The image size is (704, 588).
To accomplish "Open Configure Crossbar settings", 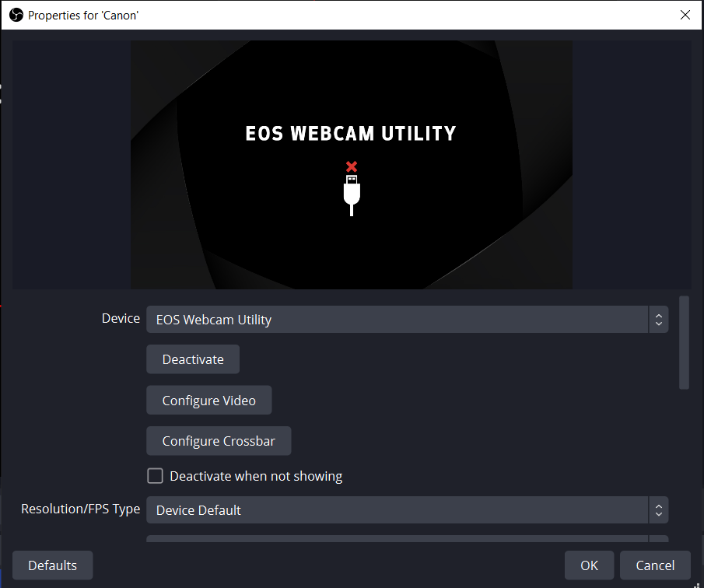I will point(219,441).
